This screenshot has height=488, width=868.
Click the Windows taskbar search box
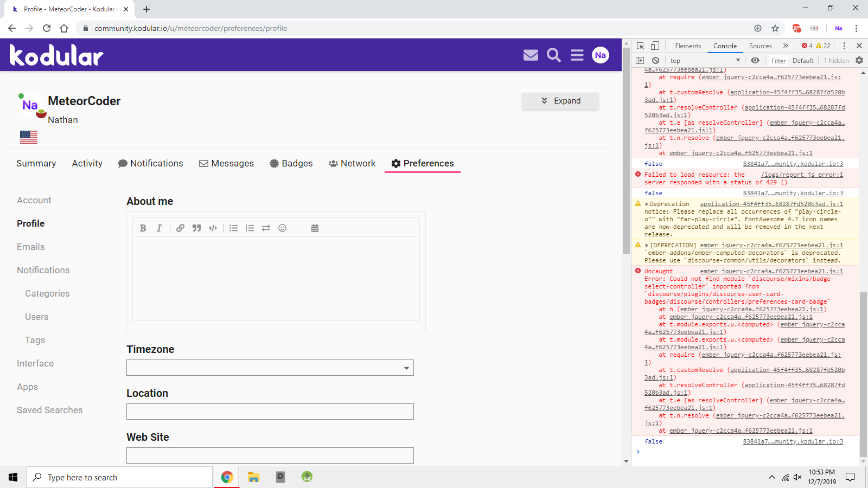pyautogui.click(x=119, y=477)
